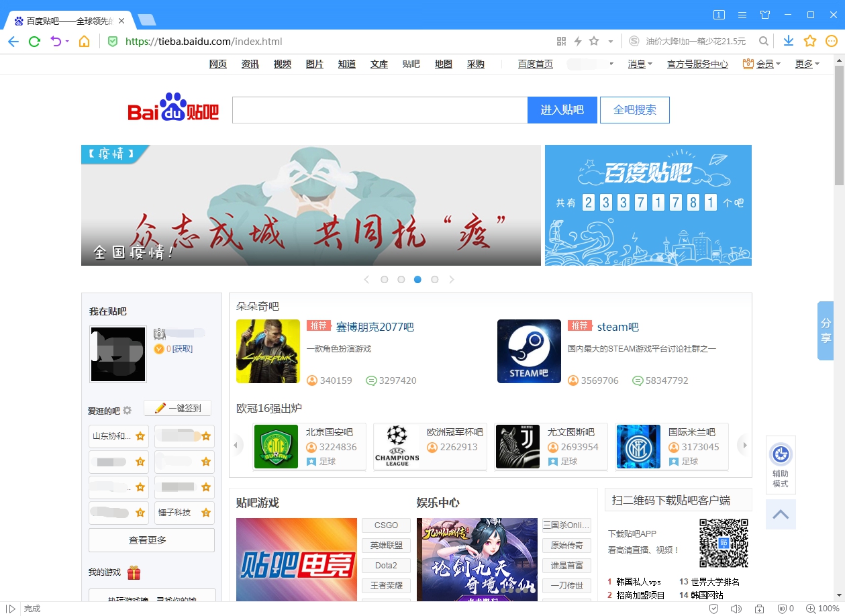Select the active third carousel dot
Image resolution: width=845 pixels, height=616 pixels.
pyautogui.click(x=418, y=279)
